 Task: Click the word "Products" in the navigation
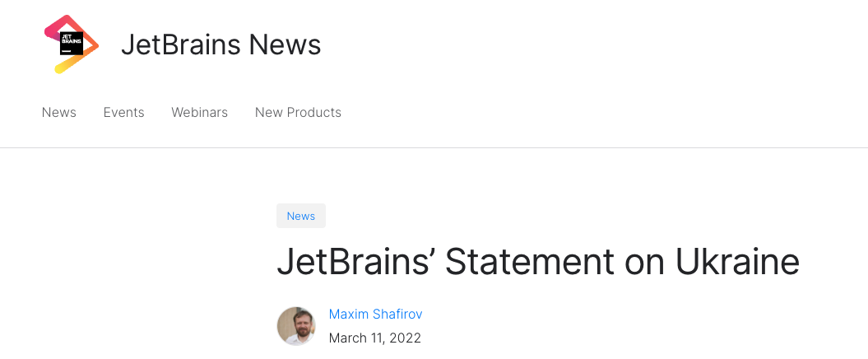tap(314, 113)
